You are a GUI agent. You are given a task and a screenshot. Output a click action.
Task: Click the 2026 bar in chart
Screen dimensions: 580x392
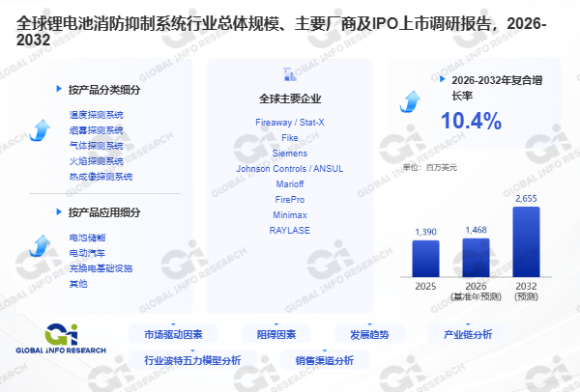coord(476,258)
